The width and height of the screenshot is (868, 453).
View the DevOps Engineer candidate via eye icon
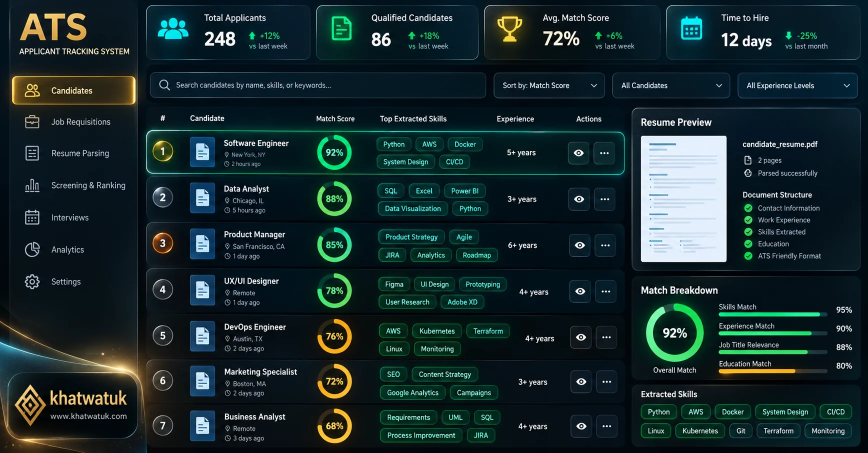coord(580,337)
